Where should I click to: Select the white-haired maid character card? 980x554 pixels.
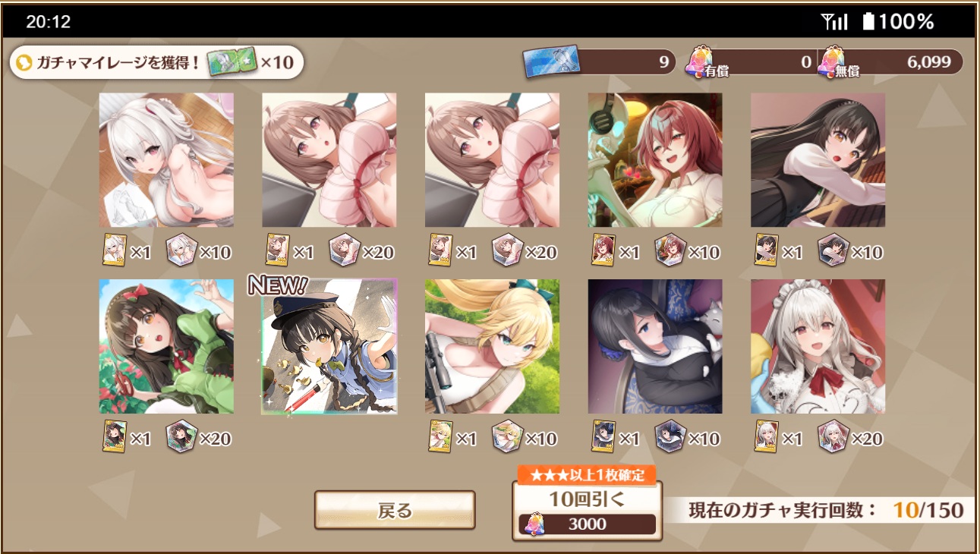(x=818, y=346)
